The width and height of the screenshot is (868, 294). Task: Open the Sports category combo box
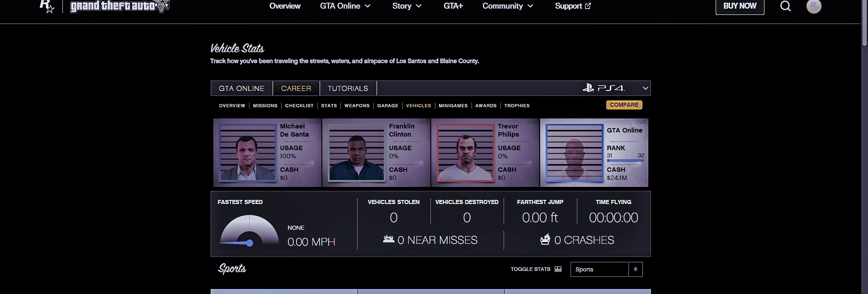pyautogui.click(x=606, y=269)
